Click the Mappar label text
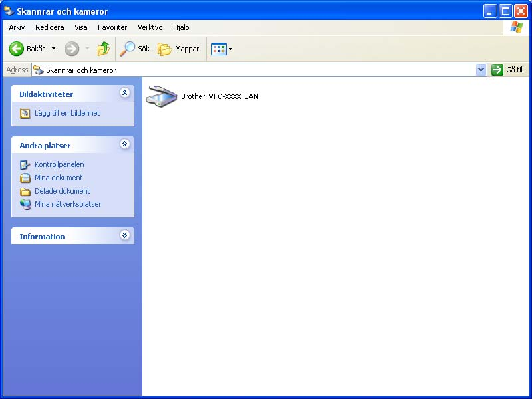 187,49
